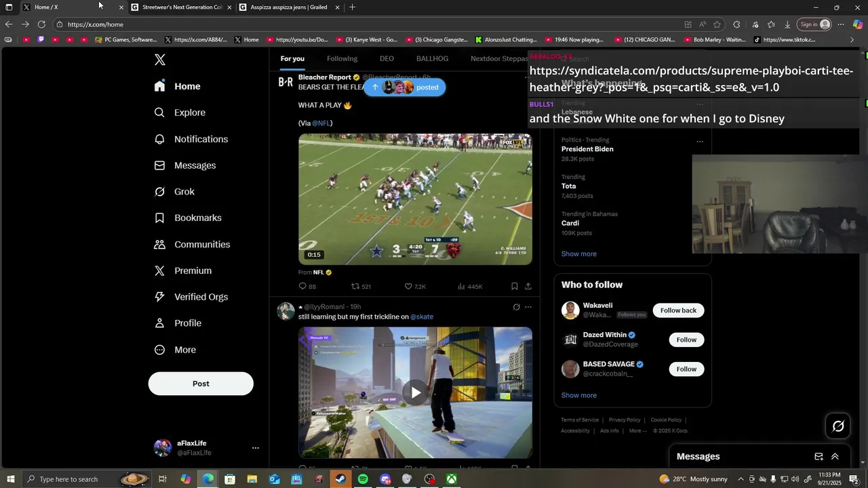Image resolution: width=868 pixels, height=488 pixels.
Task: Refresh the page in the browser toolbar
Action: click(41, 24)
